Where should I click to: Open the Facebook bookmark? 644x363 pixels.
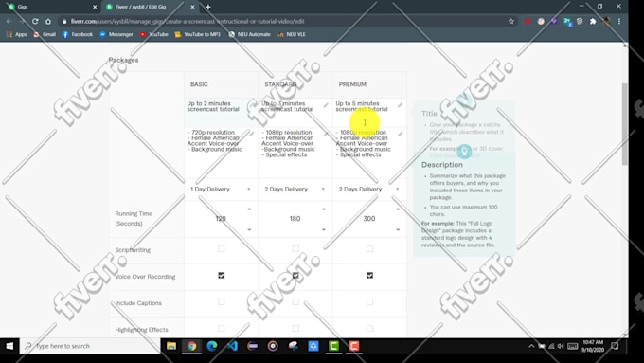point(78,34)
